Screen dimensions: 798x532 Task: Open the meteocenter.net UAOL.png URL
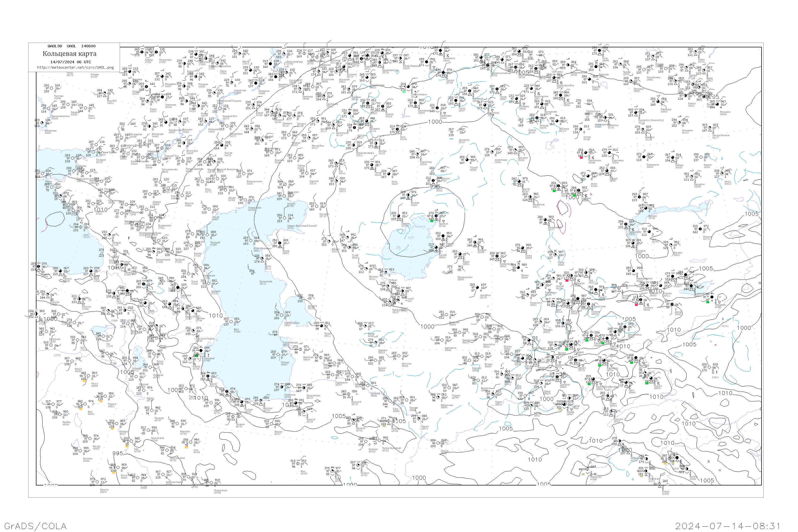[75, 67]
